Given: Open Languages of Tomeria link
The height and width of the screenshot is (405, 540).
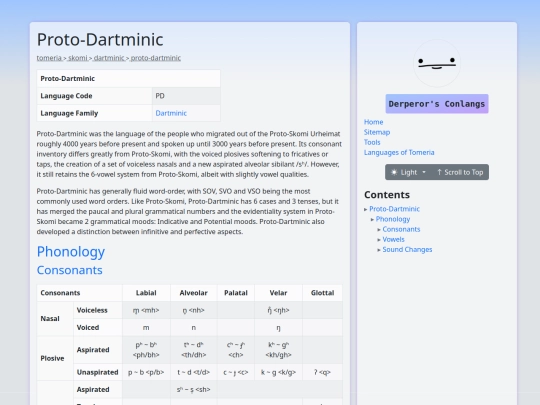Looking at the screenshot, I should [399, 152].
